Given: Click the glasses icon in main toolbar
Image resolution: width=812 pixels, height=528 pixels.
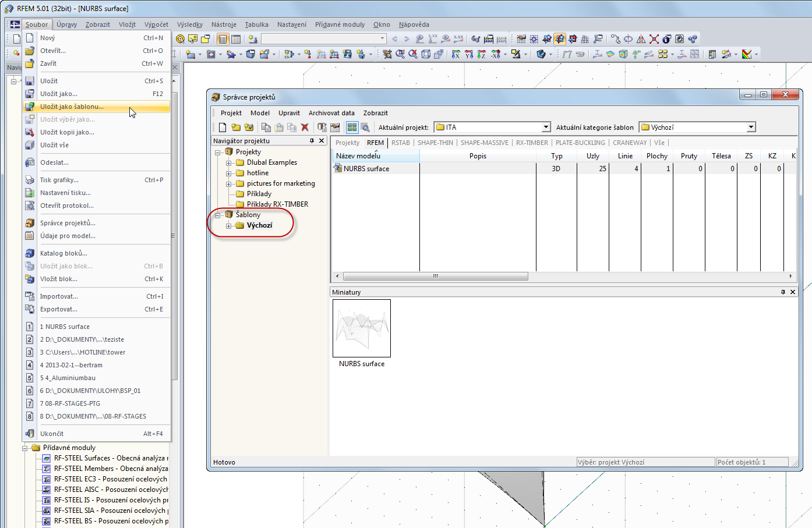Looking at the screenshot, I should click(x=476, y=39).
